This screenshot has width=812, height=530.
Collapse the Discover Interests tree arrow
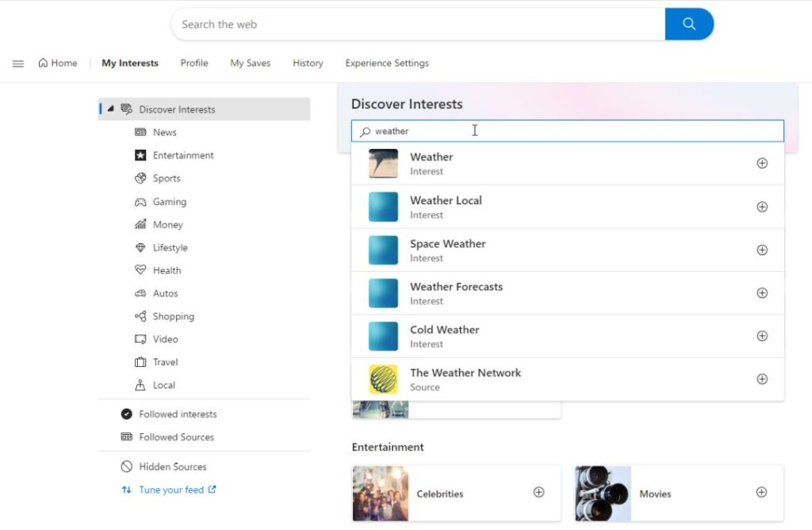point(110,109)
